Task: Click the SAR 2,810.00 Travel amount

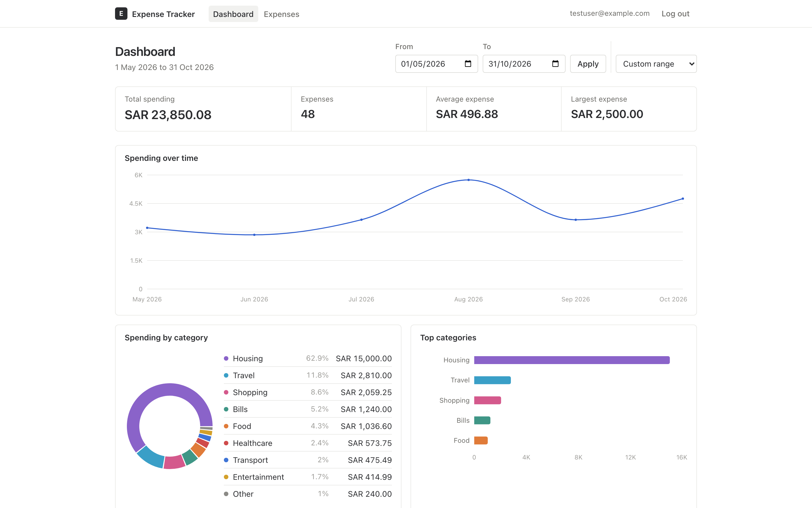Action: (366, 375)
